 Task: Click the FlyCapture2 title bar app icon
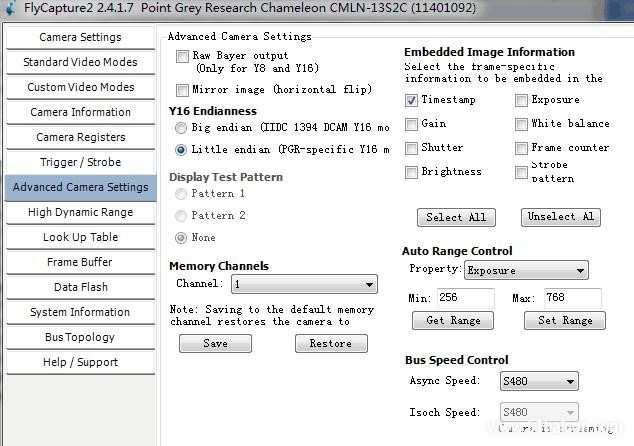11,7
